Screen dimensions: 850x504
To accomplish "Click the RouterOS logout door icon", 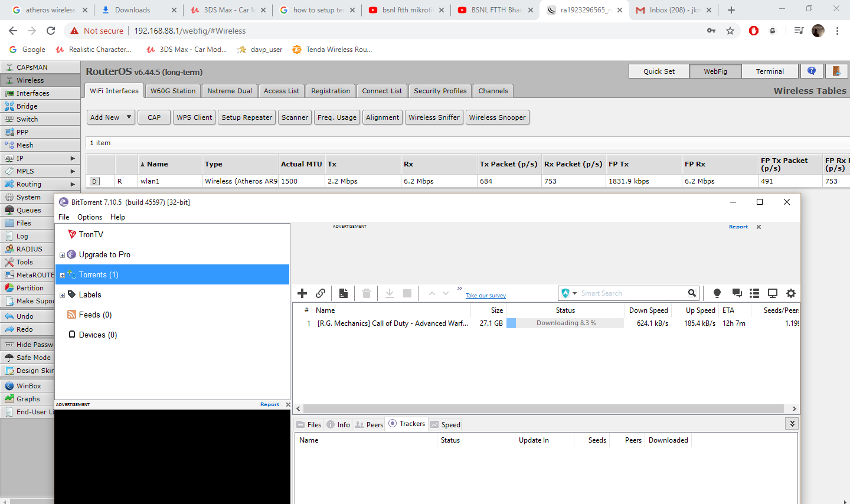I will pyautogui.click(x=836, y=71).
